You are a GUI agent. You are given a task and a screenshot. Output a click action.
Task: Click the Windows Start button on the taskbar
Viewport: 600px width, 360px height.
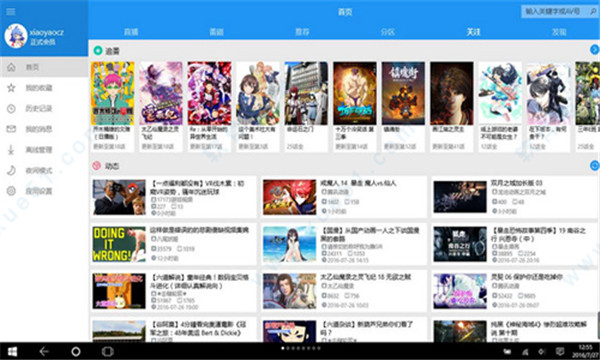12,351
